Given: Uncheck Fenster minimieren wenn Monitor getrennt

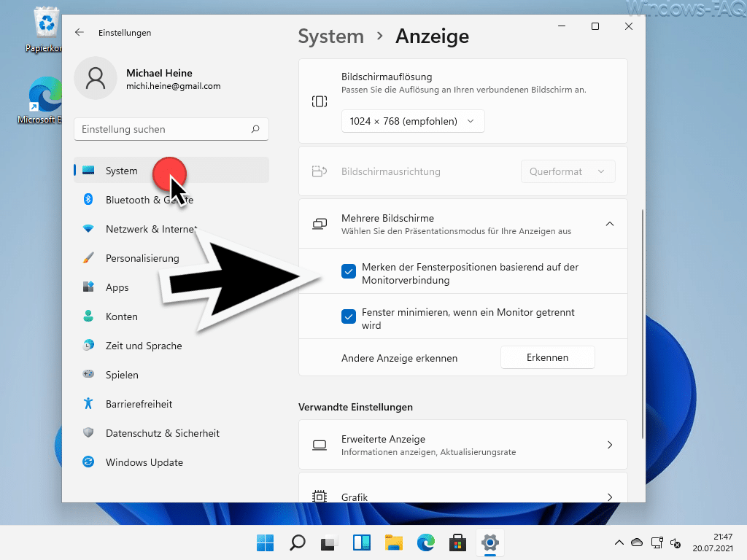Looking at the screenshot, I should tap(348, 316).
